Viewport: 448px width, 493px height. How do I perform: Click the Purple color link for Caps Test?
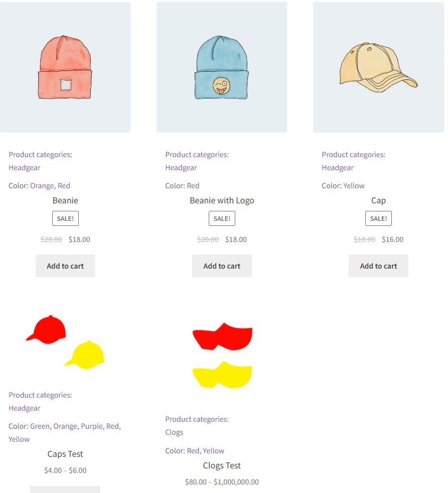[92, 426]
